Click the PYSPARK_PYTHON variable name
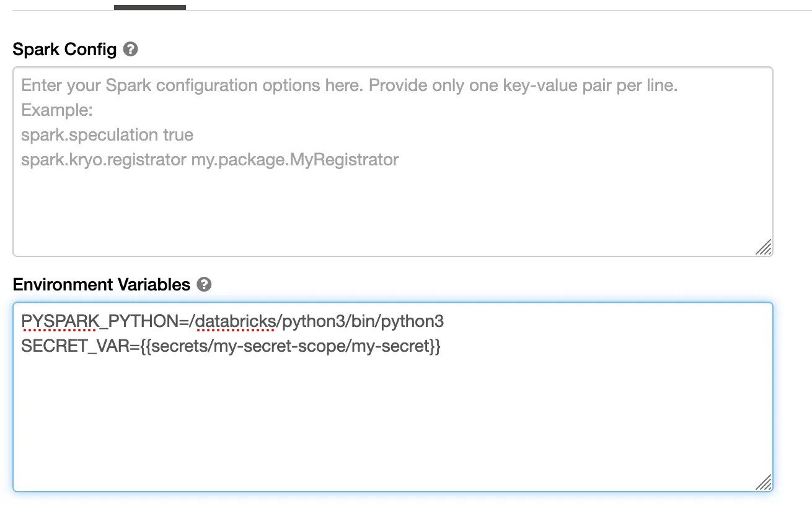The height and width of the screenshot is (514, 812). (99, 322)
